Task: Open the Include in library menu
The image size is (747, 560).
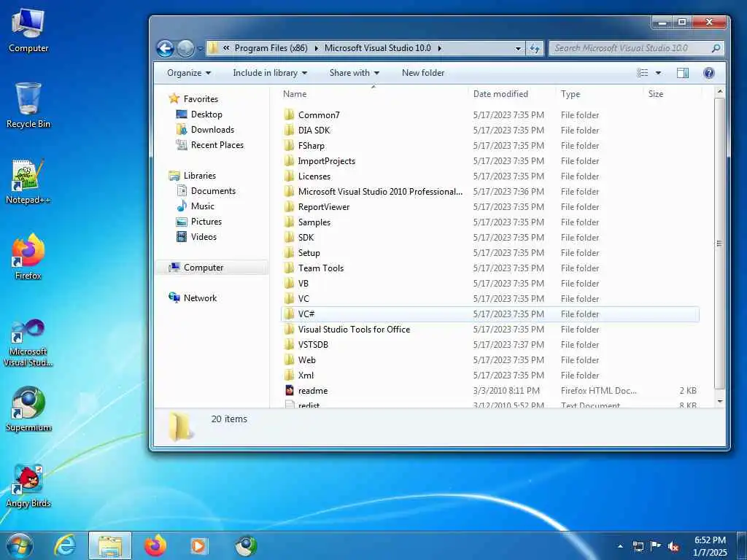Action: point(270,73)
